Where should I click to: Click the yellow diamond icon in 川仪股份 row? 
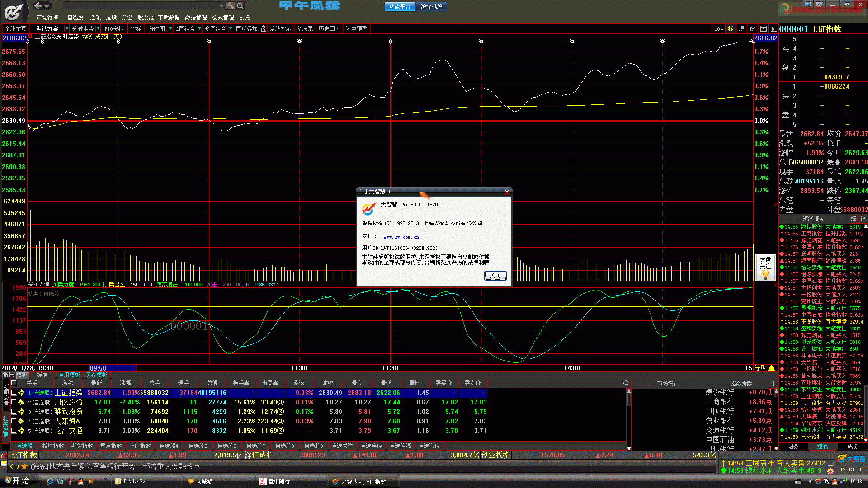tap(21, 402)
